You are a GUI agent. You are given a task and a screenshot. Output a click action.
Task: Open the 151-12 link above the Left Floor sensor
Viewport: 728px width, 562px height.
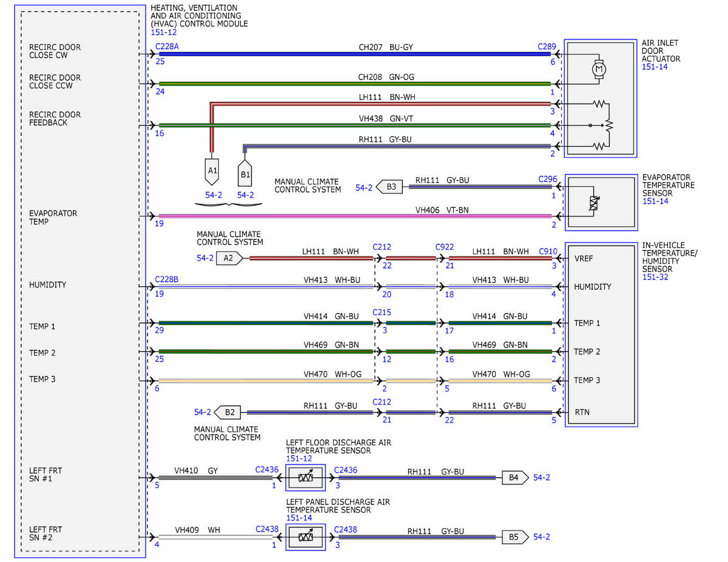point(299,459)
